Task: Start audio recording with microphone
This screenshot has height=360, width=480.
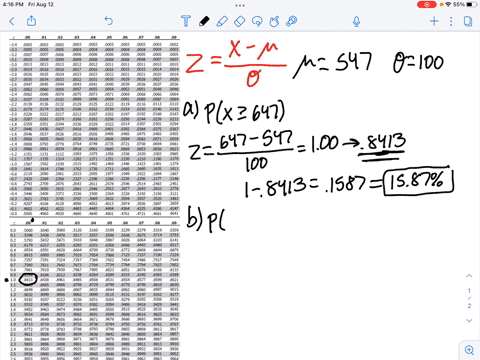Action: [356, 22]
